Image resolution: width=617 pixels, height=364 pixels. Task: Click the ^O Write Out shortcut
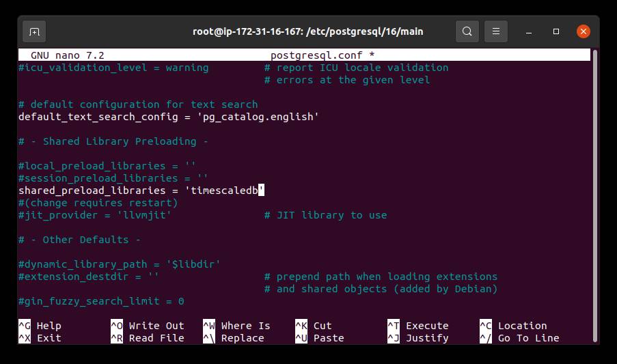(148, 326)
